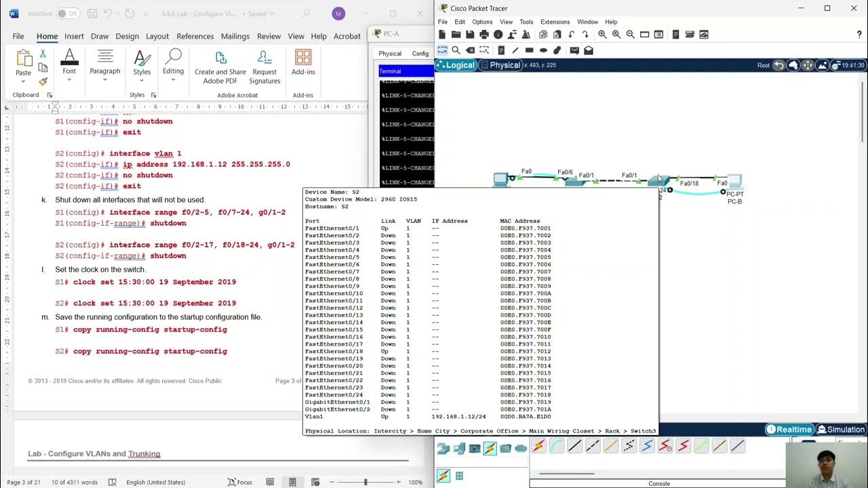The width and height of the screenshot is (868, 488).
Task: Click Create and Share Adobe PDF button
Action: (220, 67)
